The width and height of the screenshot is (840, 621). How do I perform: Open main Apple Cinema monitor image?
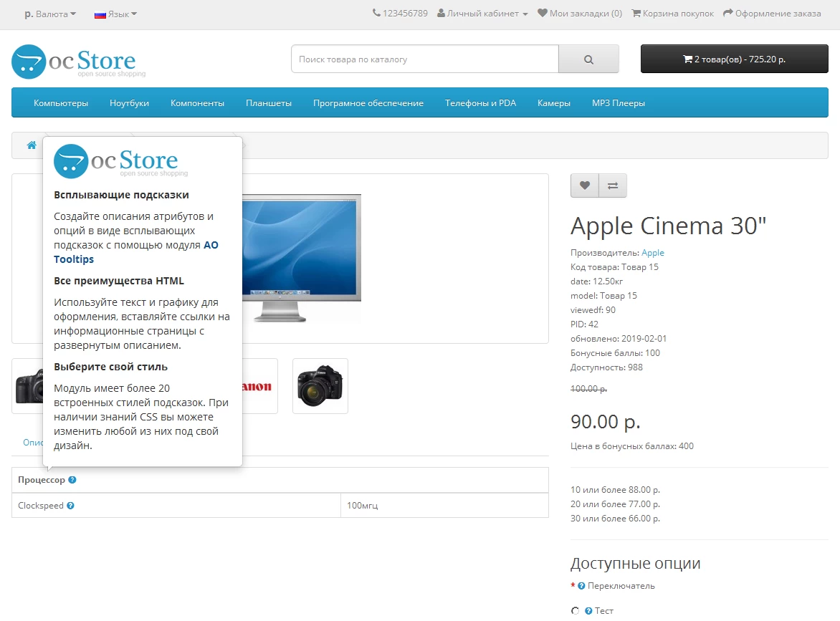[302, 258]
